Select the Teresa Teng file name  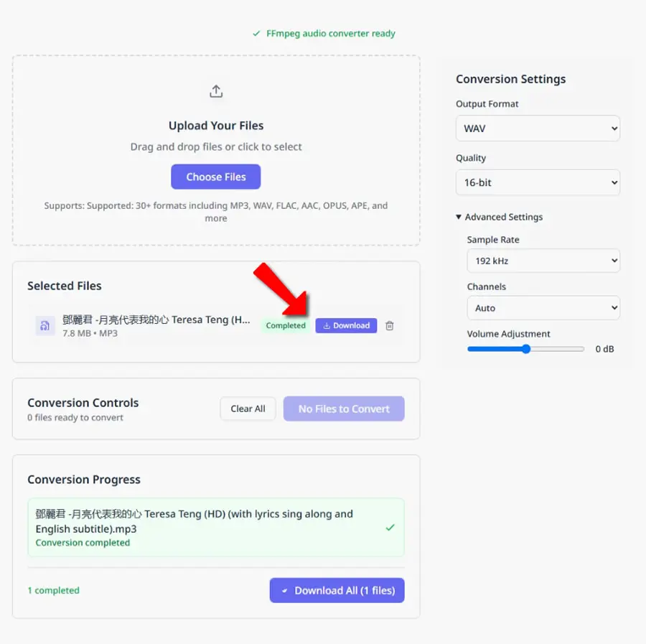[x=156, y=319]
